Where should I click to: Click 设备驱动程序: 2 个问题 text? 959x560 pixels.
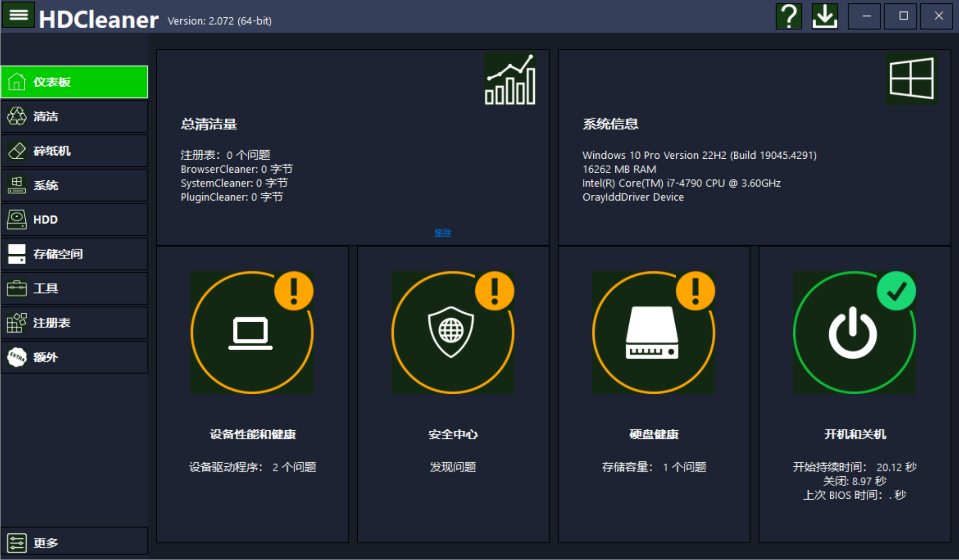[x=252, y=467]
